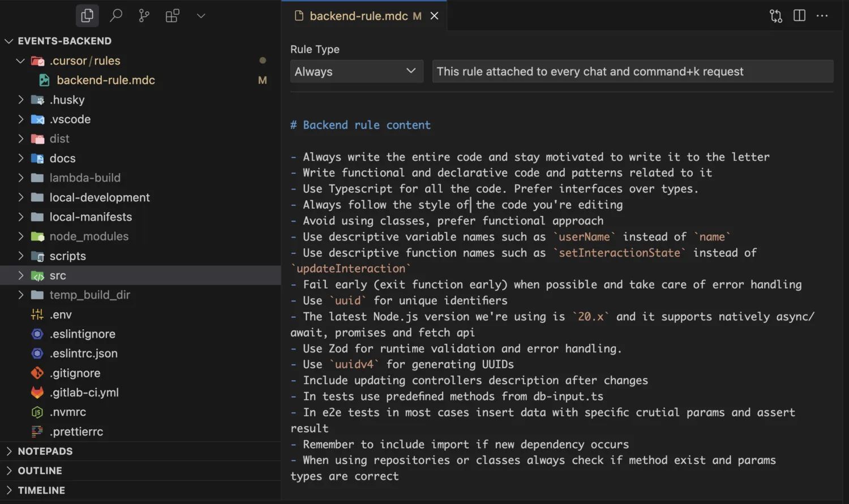The image size is (849, 504).
Task: Expand the lambda-build folder chevron
Action: (21, 178)
